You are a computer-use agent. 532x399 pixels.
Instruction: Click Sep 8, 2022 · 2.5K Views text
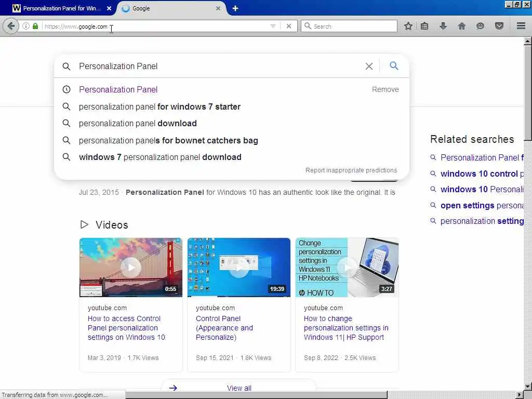coord(340,357)
